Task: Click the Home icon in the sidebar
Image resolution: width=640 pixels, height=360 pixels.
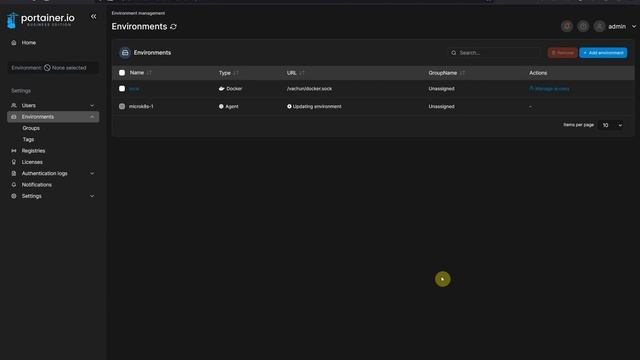Action: [14, 42]
